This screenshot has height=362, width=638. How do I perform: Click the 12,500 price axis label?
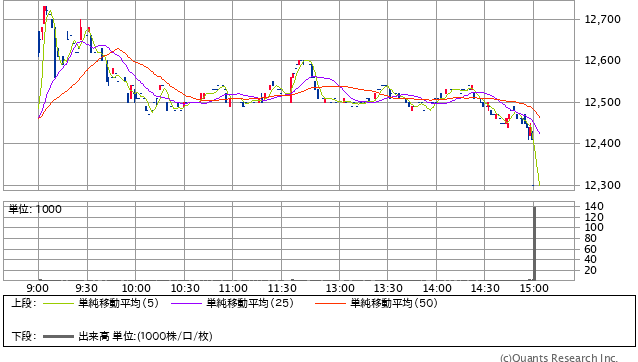point(602,102)
